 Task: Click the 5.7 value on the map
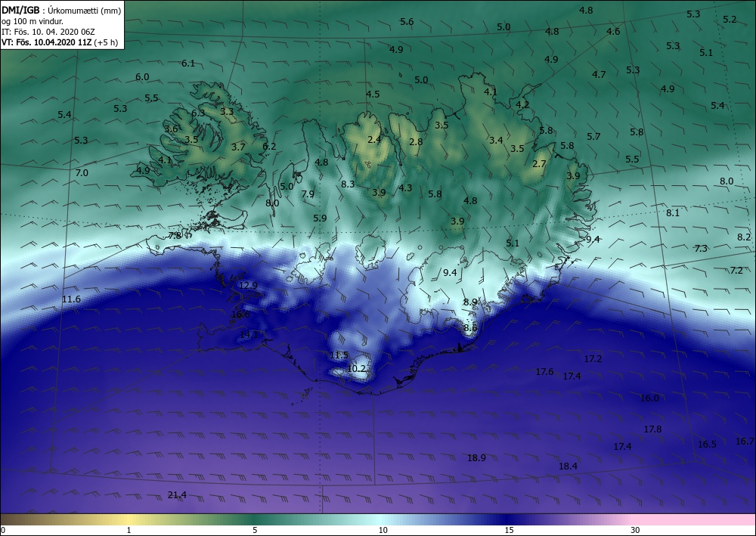[x=593, y=137]
